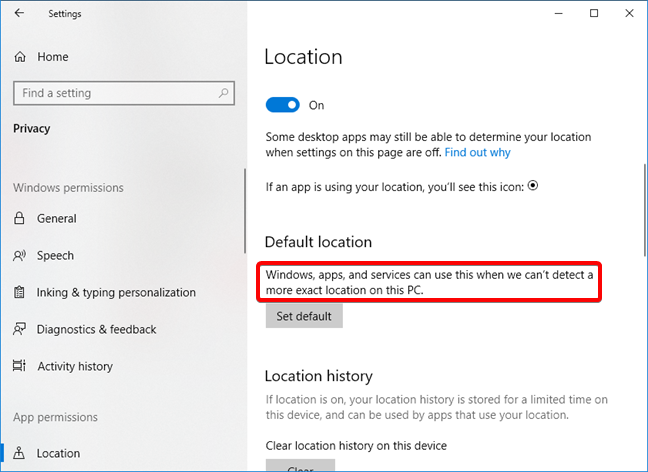Click the Inking clipboard icon
Screen dimensions: 648x472
coord(19,292)
